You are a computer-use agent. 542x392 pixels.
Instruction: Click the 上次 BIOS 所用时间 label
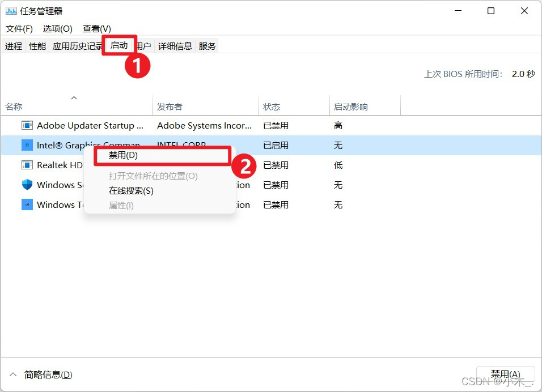[463, 74]
